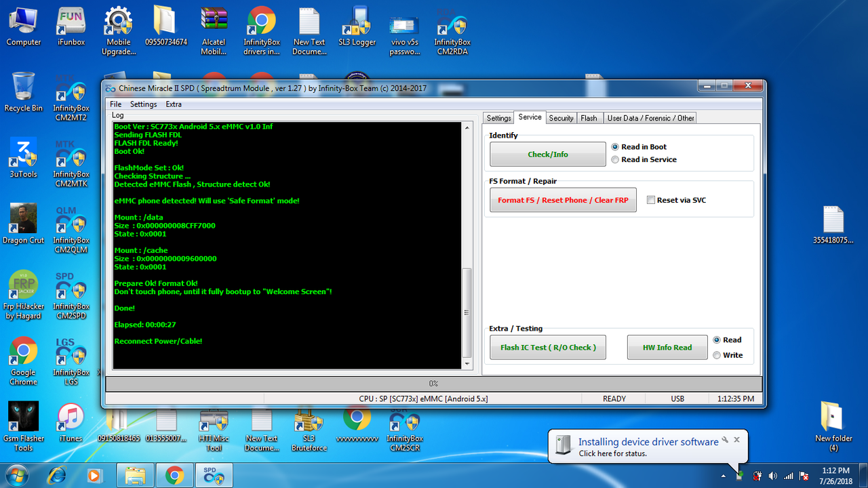This screenshot has height=488, width=868.
Task: Open Gsm Flasher Tools icon
Action: pyautogui.click(x=23, y=427)
